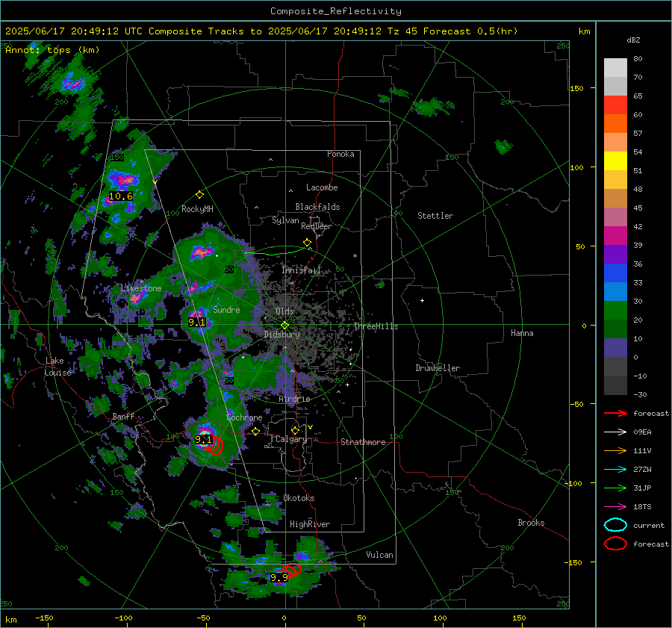The width and height of the screenshot is (672, 628).
Task: Click the Calgary city label
Action: (x=291, y=439)
